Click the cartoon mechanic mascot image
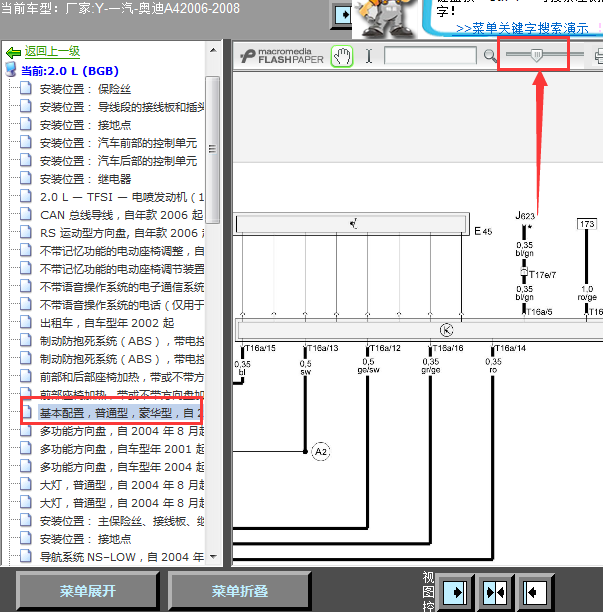603x612 pixels. pos(385,18)
